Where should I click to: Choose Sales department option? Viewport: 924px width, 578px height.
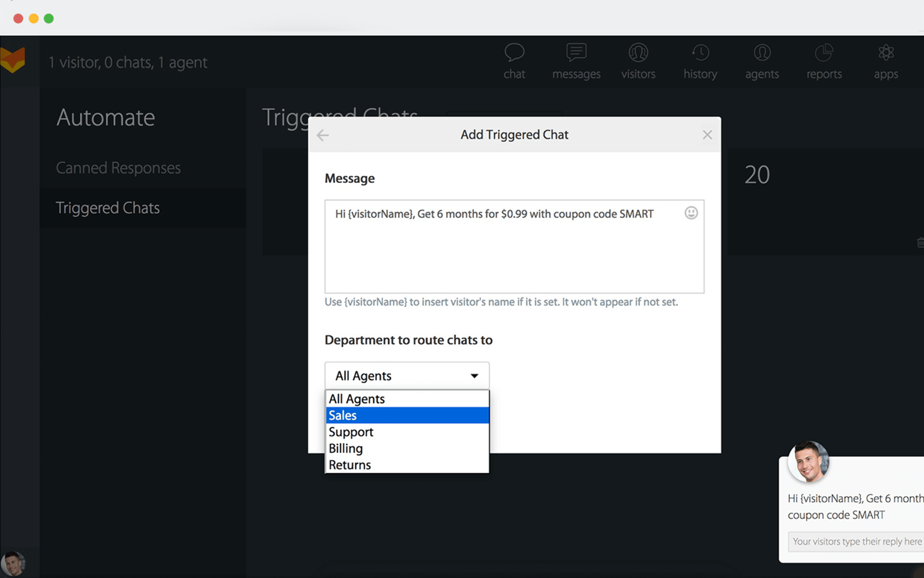pyautogui.click(x=407, y=415)
